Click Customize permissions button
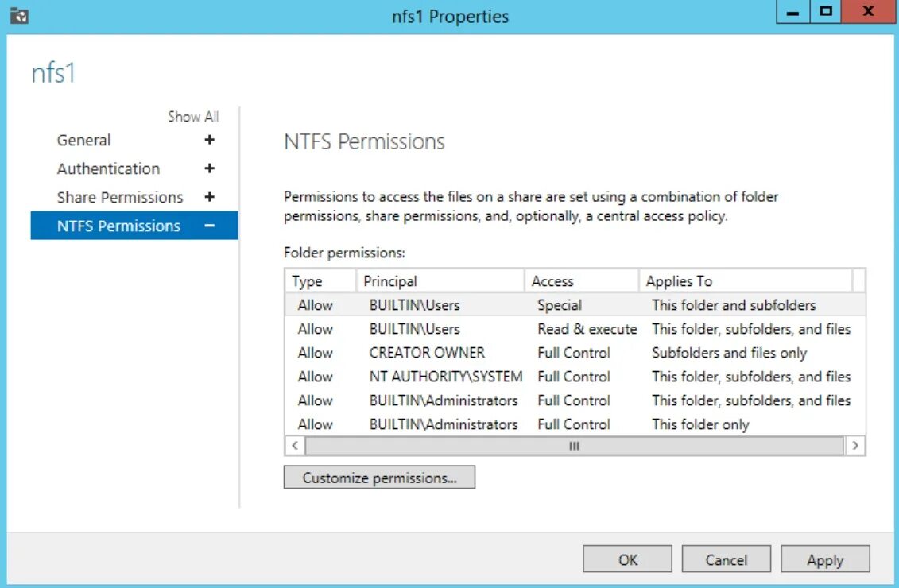This screenshot has height=588, width=899. click(379, 478)
